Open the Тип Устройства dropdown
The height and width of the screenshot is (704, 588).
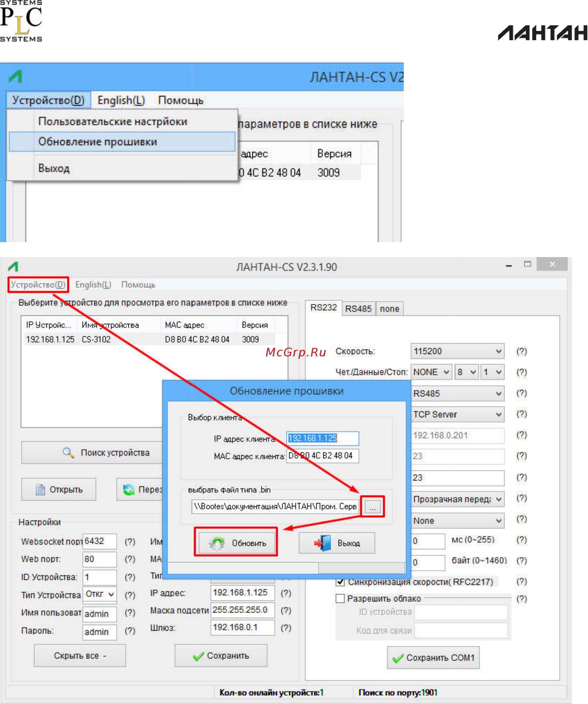100,594
